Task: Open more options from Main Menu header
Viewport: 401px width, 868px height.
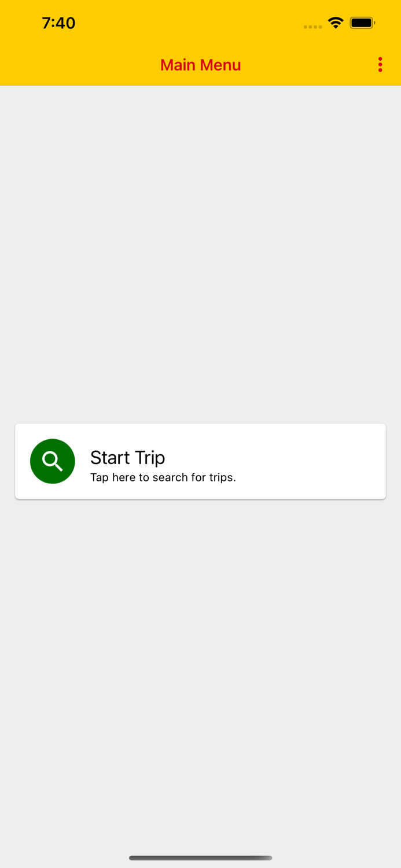Action: pyautogui.click(x=380, y=65)
